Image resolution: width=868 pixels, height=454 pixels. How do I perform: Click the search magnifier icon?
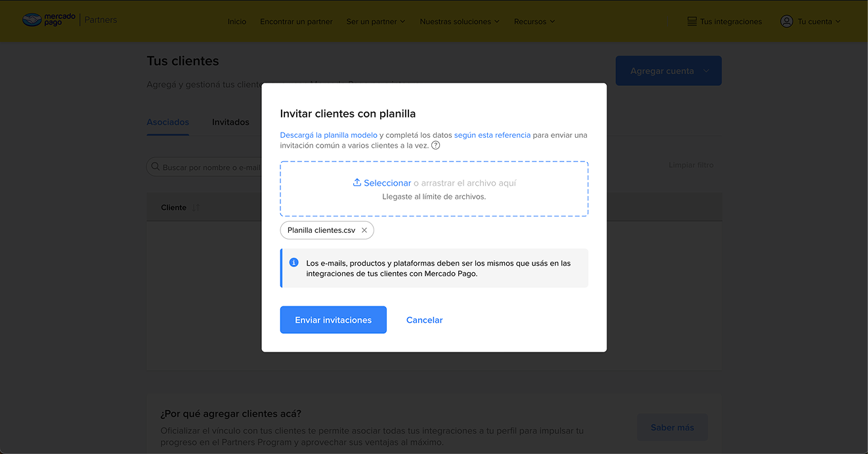[x=156, y=167]
